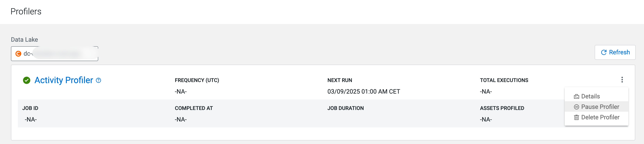
Task: Click the NEXT RUN column header
Action: pyautogui.click(x=339, y=80)
